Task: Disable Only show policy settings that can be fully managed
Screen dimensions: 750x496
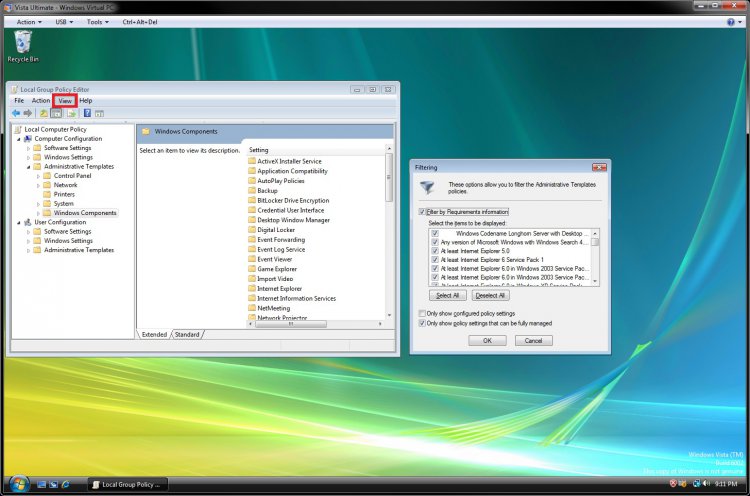Action: [x=422, y=323]
